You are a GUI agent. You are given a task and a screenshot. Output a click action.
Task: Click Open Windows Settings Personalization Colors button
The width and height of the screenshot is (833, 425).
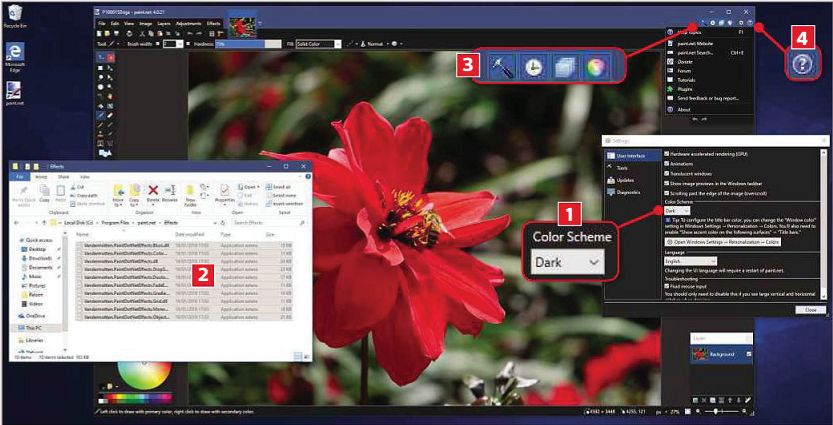pyautogui.click(x=722, y=242)
